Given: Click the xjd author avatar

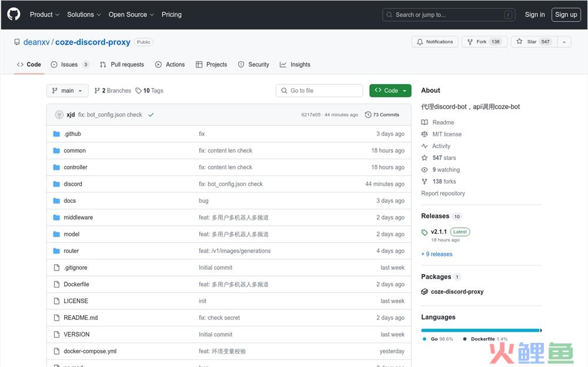Looking at the screenshot, I should (59, 115).
